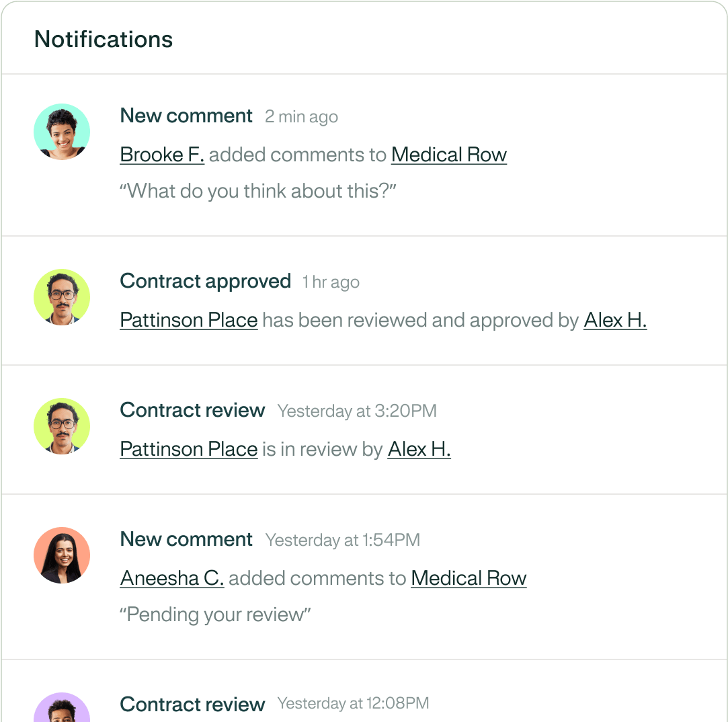Click the "Contract approved" notification title
The height and width of the screenshot is (722, 728).
205,281
